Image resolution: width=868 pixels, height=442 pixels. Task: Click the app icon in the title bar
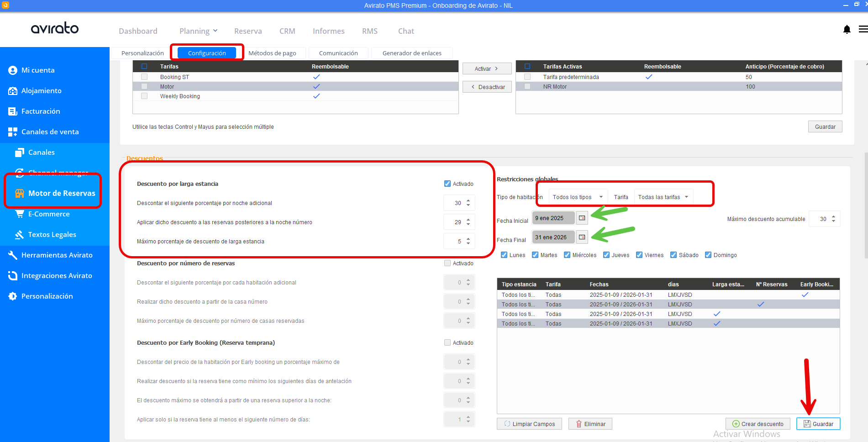(x=5, y=5)
